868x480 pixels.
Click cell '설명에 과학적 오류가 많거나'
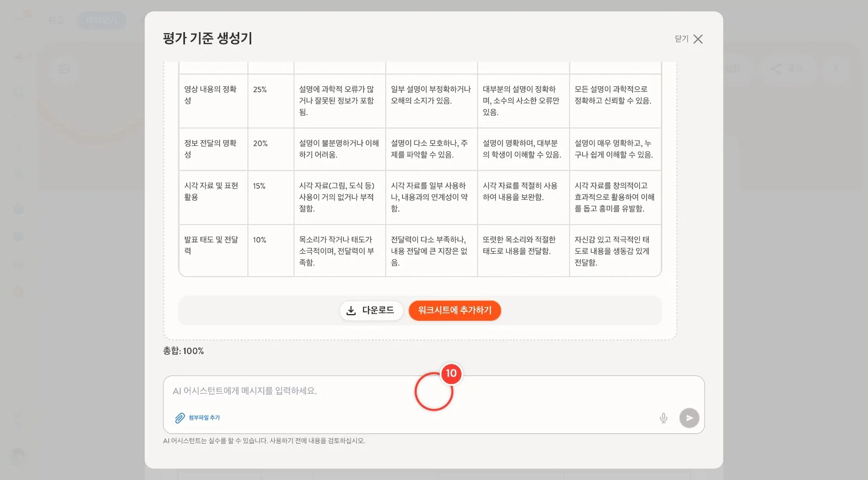click(340, 101)
